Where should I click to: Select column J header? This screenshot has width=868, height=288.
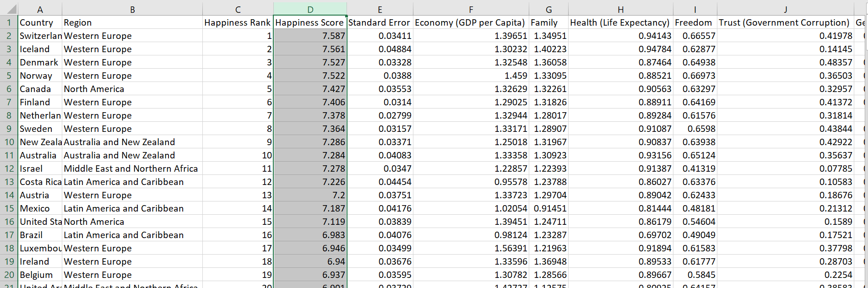[x=786, y=9]
